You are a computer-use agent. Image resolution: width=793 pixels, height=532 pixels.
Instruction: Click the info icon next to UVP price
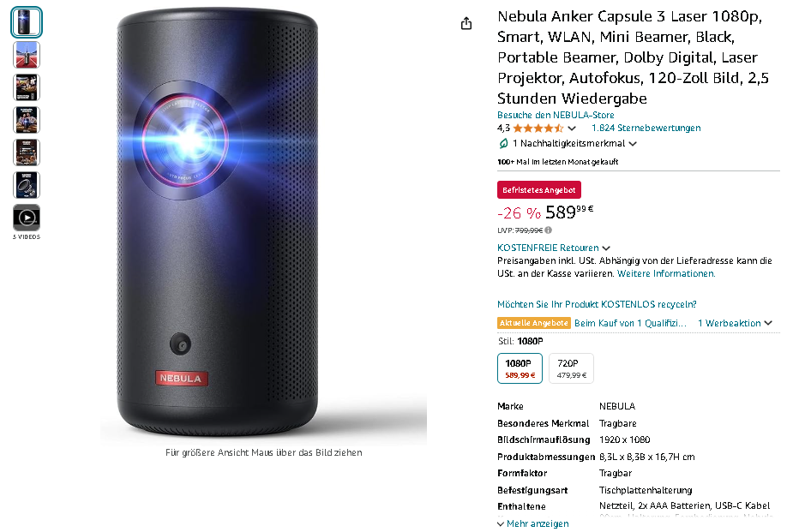[548, 230]
